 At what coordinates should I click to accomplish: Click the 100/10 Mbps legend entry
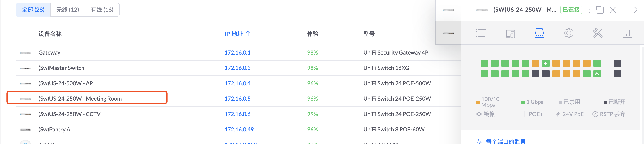tap(488, 102)
